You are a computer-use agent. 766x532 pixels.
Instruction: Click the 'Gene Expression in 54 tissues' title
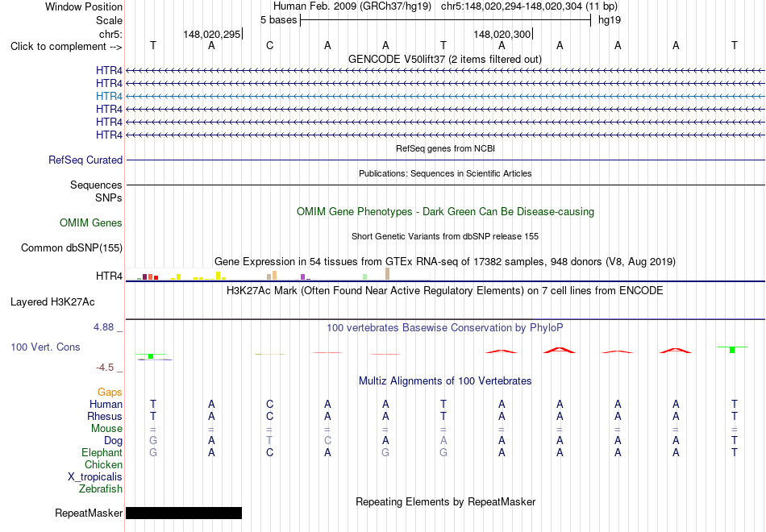tap(445, 261)
